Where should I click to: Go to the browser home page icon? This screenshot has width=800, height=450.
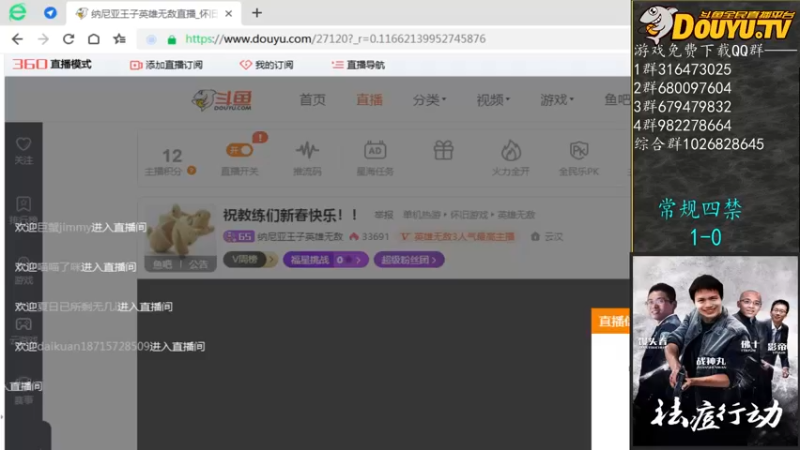94,39
